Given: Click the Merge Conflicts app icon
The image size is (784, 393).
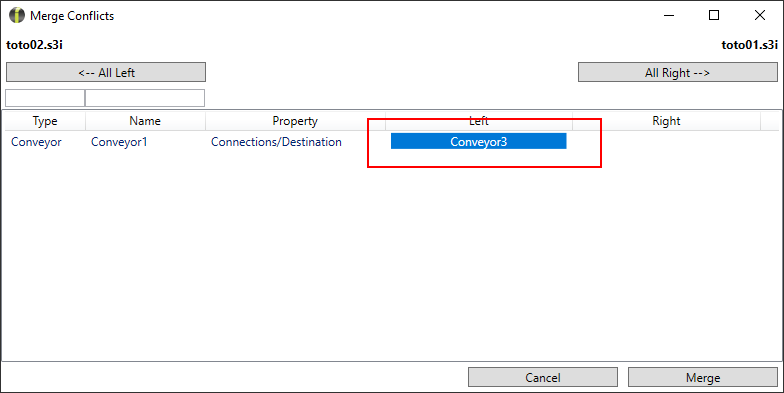Looking at the screenshot, I should 16,16.
